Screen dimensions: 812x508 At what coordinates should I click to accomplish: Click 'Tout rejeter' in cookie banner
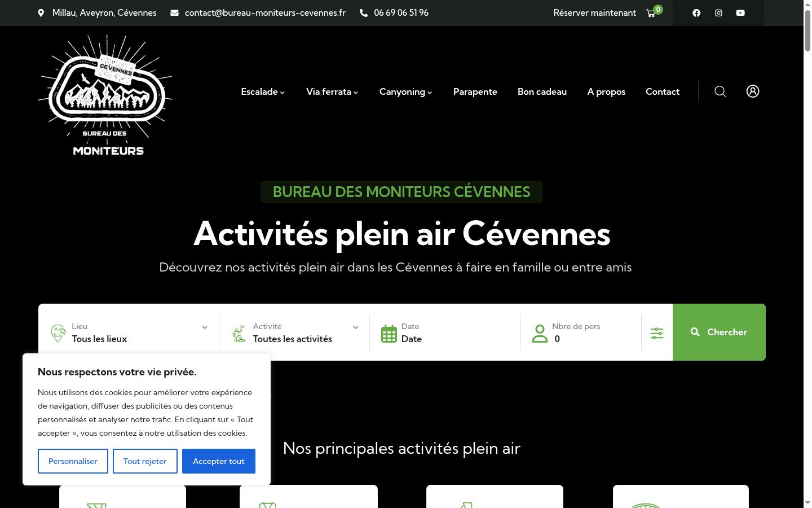[145, 461]
